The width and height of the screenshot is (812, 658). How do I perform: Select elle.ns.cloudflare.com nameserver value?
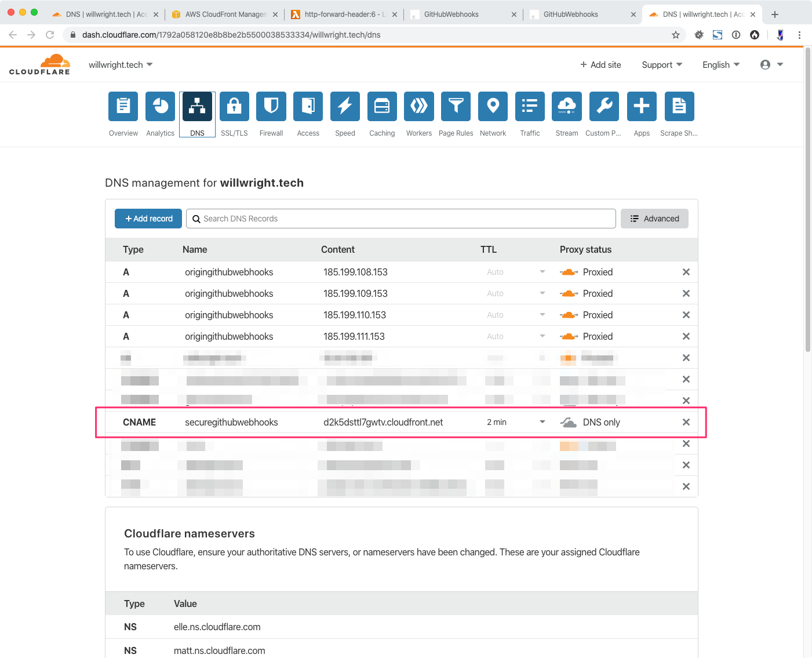tap(217, 627)
